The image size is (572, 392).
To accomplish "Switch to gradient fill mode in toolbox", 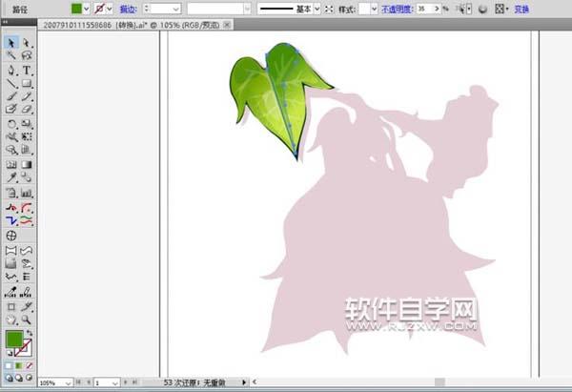I will click(20, 365).
